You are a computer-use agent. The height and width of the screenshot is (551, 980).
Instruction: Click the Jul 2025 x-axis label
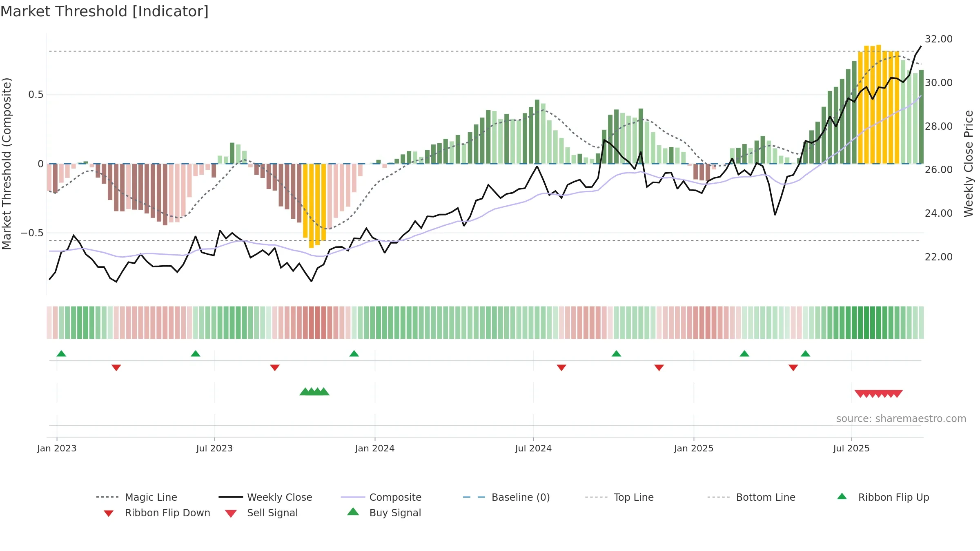pos(851,449)
